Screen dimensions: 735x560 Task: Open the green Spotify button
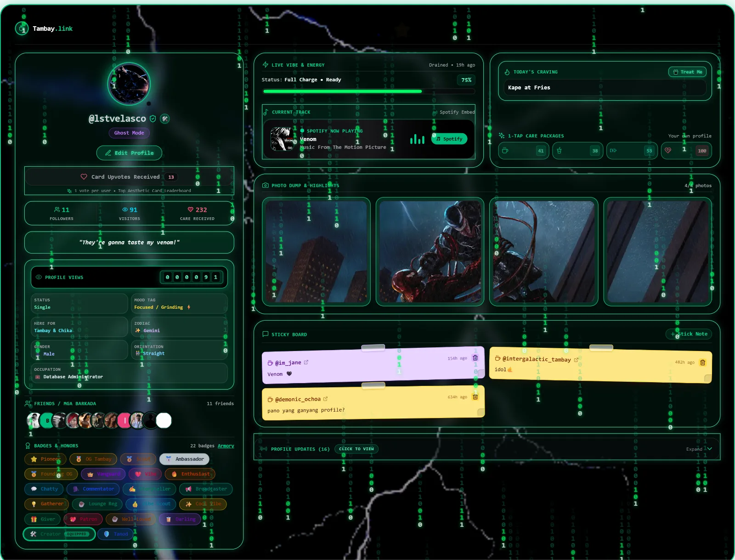(449, 139)
